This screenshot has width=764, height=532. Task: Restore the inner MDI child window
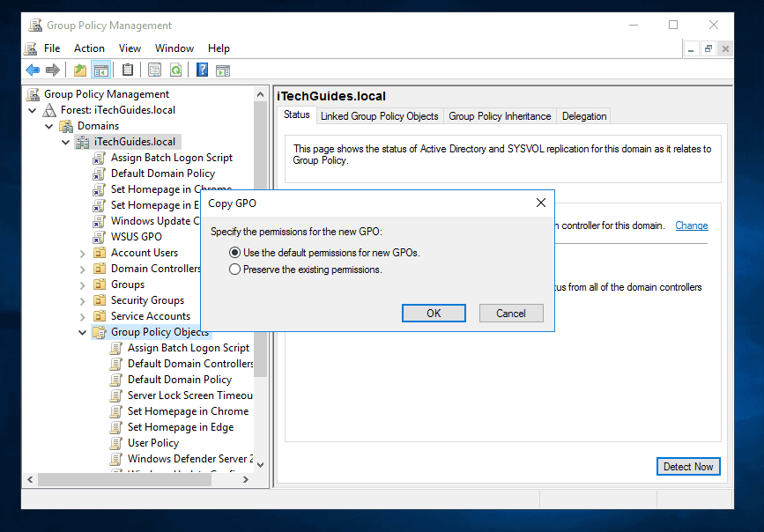pos(708,48)
